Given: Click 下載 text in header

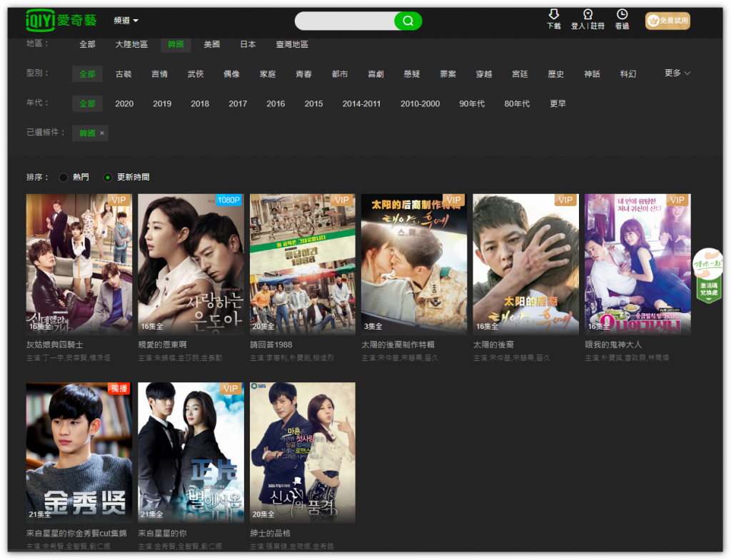Looking at the screenshot, I should [554, 26].
